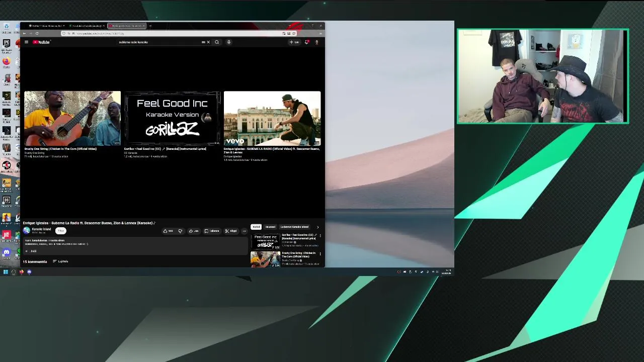644x362 pixels.
Task: Open the Discord icon in the taskbar
Action: [29, 272]
